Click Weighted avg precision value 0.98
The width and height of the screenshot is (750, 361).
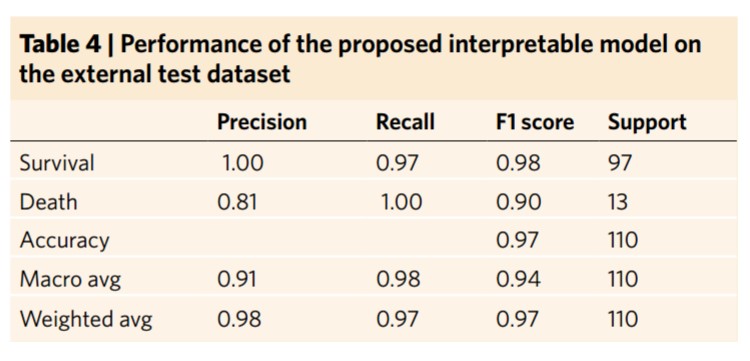coord(239,319)
